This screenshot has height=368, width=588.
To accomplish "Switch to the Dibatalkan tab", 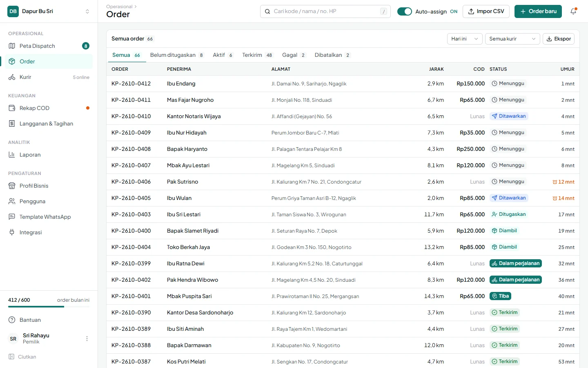I will tap(332, 55).
